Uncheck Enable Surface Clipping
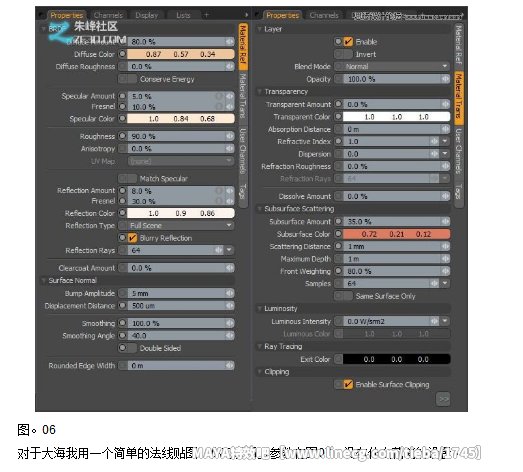Screen dimensions: 523x472 coord(348,385)
